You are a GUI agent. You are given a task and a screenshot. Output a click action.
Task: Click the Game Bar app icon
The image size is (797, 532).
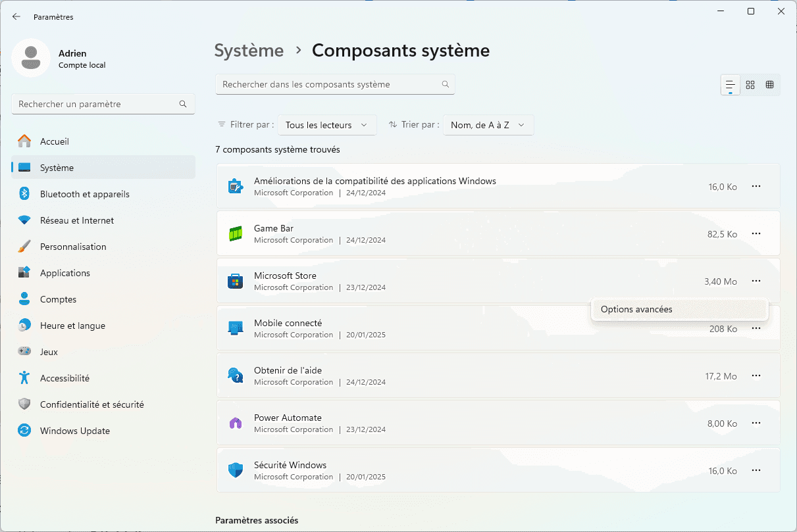pyautogui.click(x=236, y=233)
